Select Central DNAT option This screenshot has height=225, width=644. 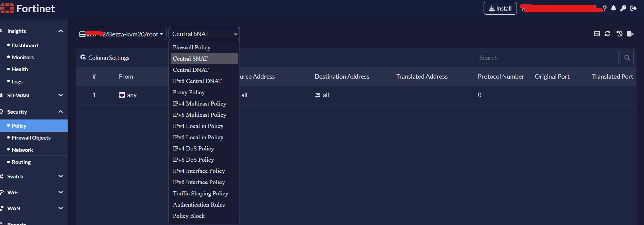204,70
